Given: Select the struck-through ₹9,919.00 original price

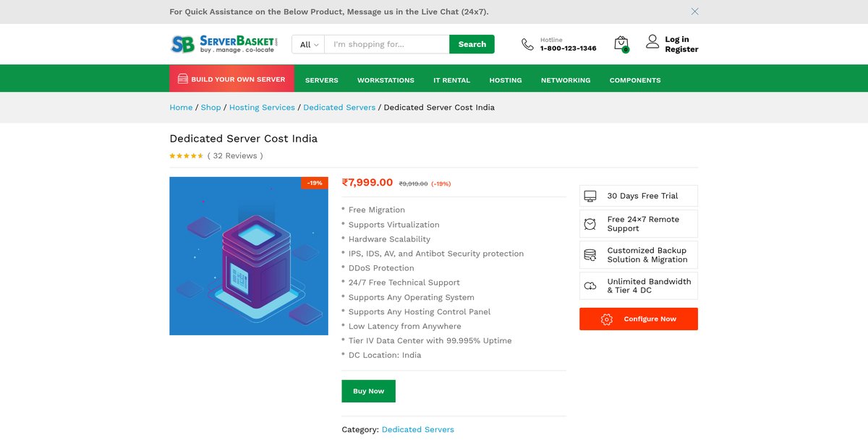Looking at the screenshot, I should coord(414,184).
